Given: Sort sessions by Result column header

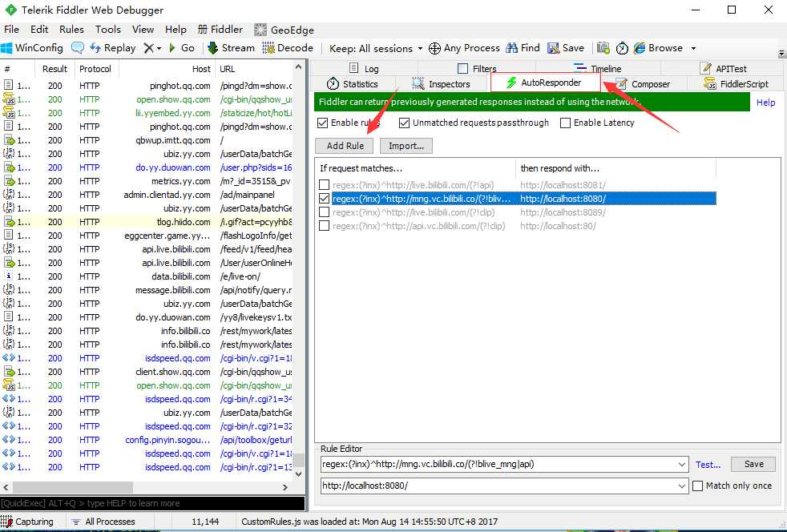Looking at the screenshot, I should (x=54, y=69).
